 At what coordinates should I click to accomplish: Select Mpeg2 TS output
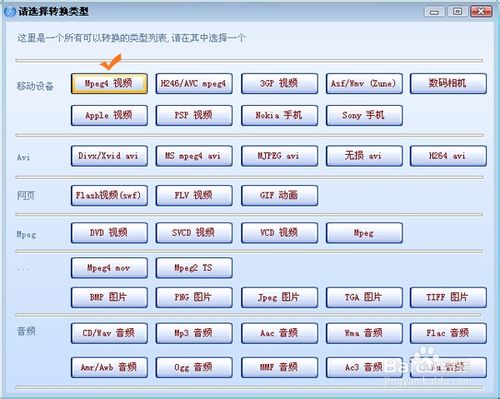tap(194, 268)
